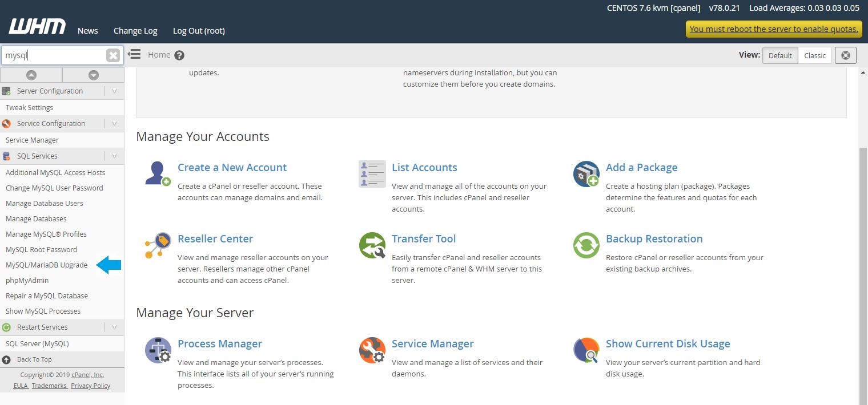Open the Show Current Disk Usage link
This screenshot has width=868, height=405.
(x=668, y=344)
